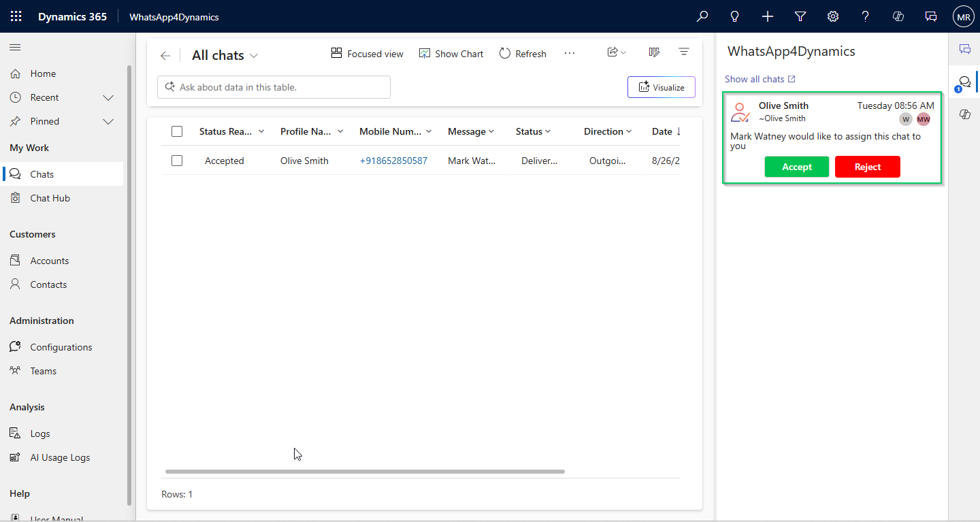
Task: Click the search magnifier icon in header
Action: click(702, 16)
